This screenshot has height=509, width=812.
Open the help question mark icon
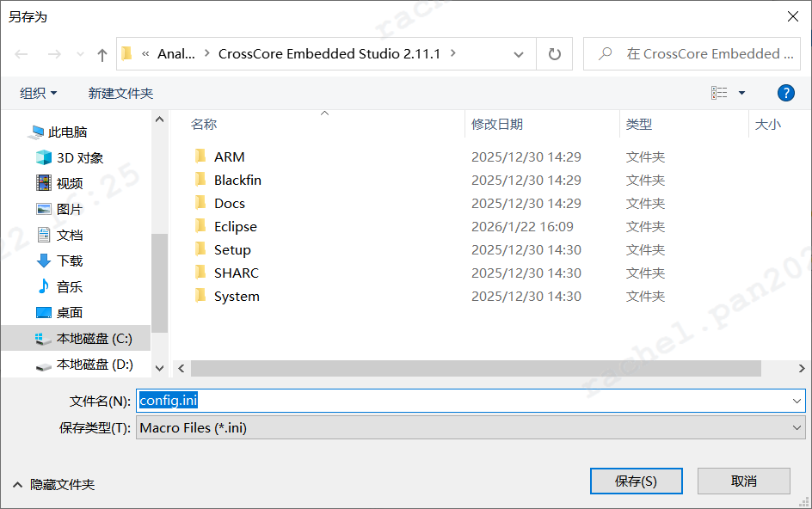click(x=785, y=93)
